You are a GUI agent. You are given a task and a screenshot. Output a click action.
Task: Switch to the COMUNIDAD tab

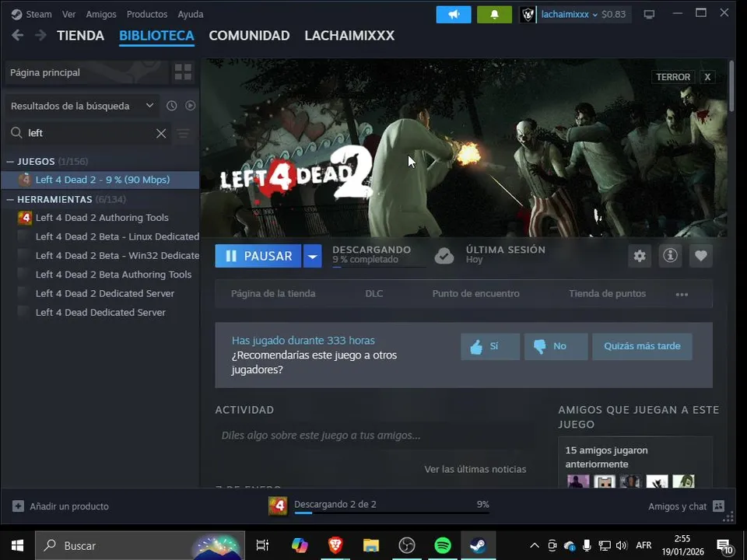249,36
